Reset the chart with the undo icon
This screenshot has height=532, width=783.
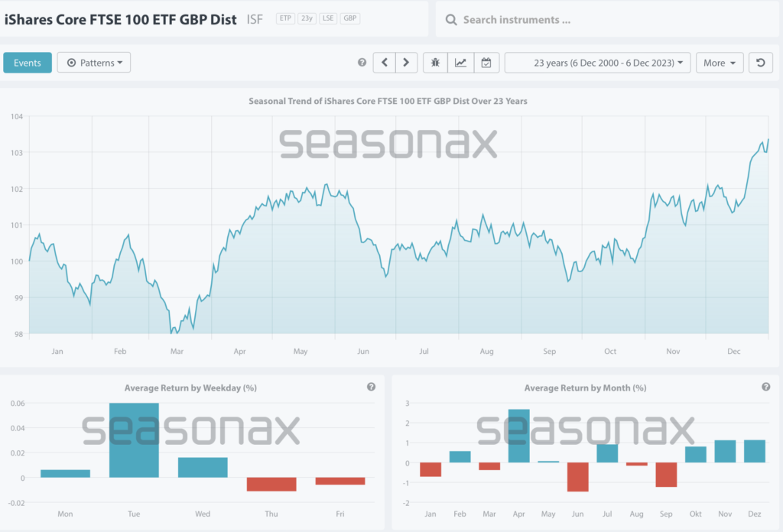point(760,63)
